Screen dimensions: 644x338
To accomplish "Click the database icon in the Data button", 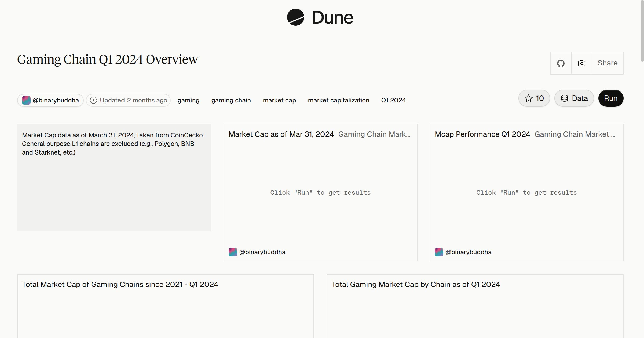I will click(x=564, y=98).
